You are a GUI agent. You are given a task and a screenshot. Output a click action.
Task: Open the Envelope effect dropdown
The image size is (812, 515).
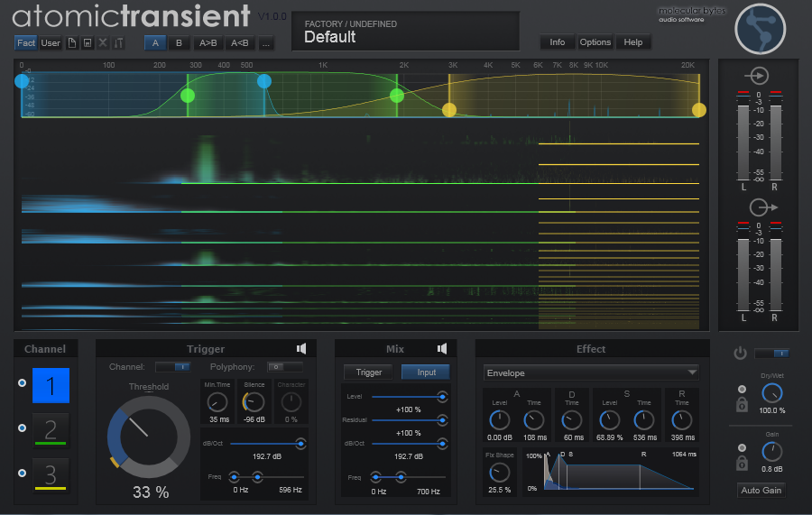pyautogui.click(x=591, y=372)
